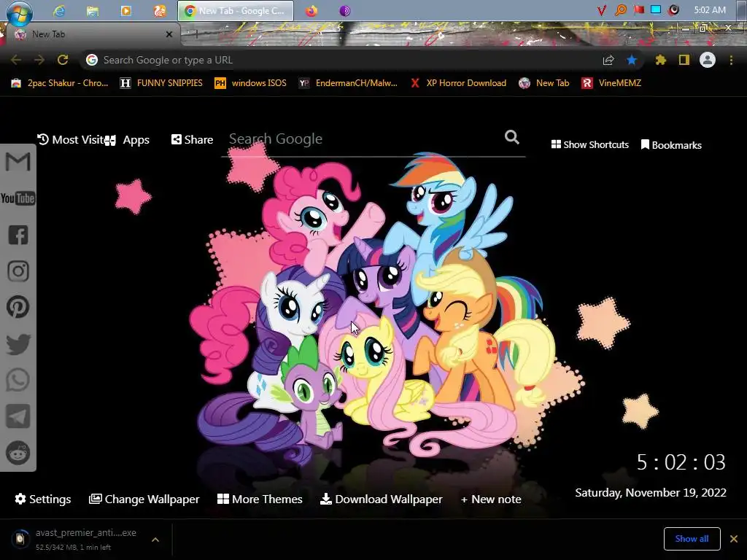Go forward to the next page
Screen dimensions: 747x560
coord(39,60)
